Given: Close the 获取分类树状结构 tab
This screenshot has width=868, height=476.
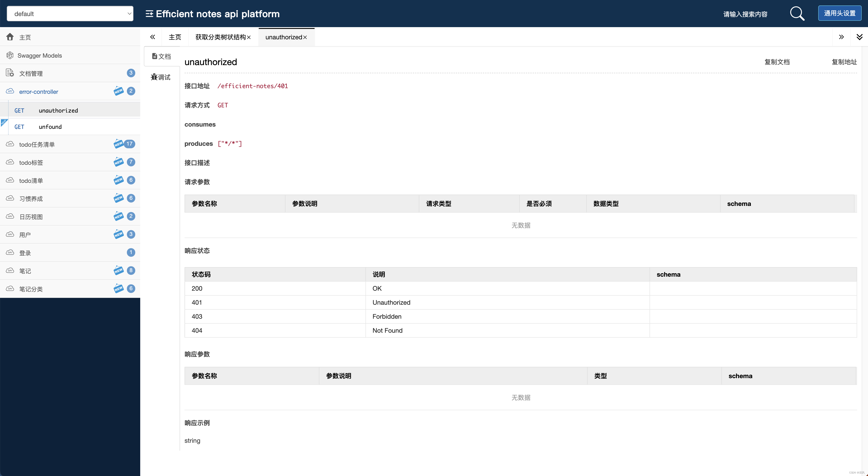Looking at the screenshot, I should click(249, 37).
